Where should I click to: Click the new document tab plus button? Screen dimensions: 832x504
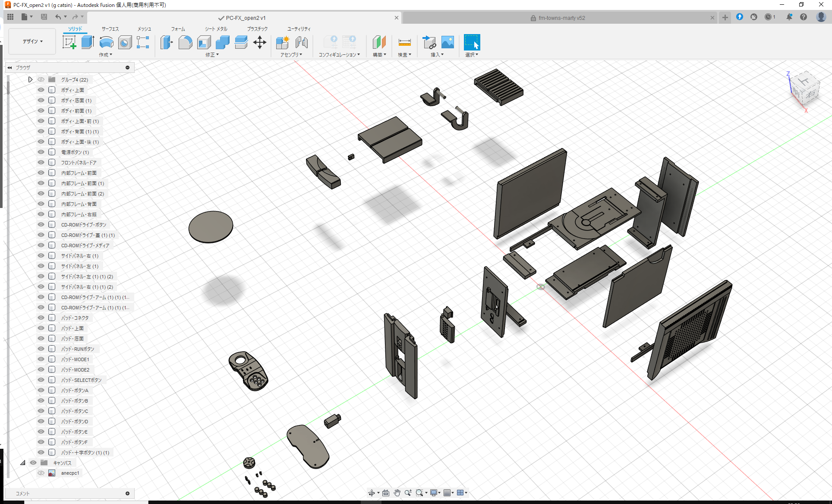725,18
